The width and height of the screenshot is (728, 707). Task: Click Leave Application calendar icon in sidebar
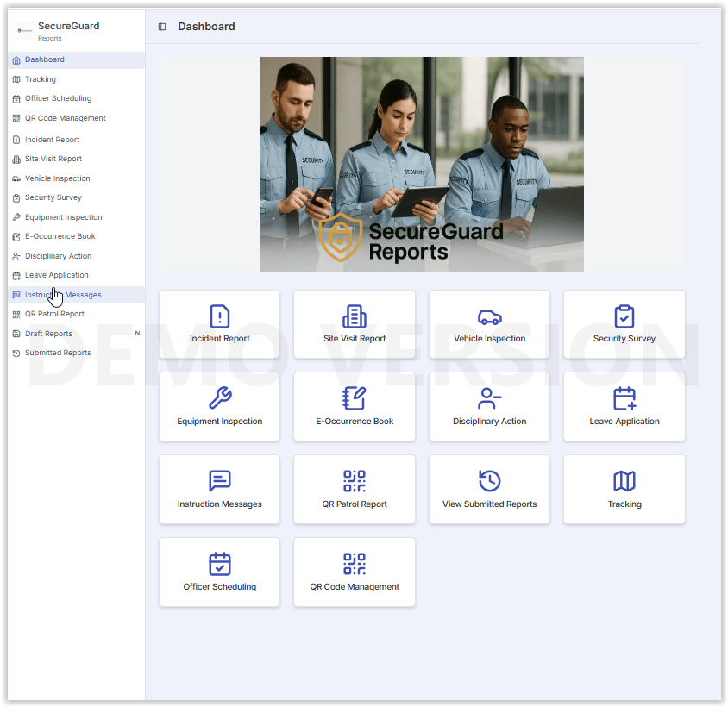(x=16, y=276)
